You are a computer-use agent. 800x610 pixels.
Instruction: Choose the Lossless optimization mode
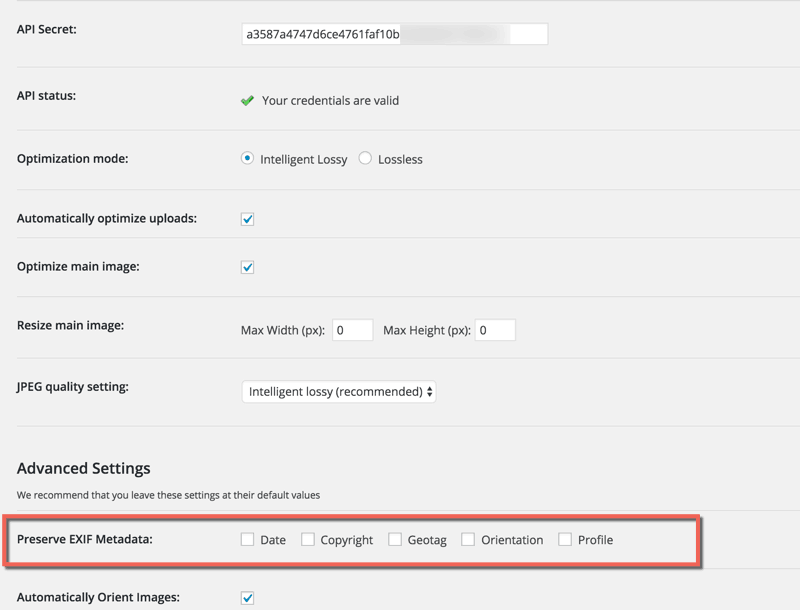(365, 158)
